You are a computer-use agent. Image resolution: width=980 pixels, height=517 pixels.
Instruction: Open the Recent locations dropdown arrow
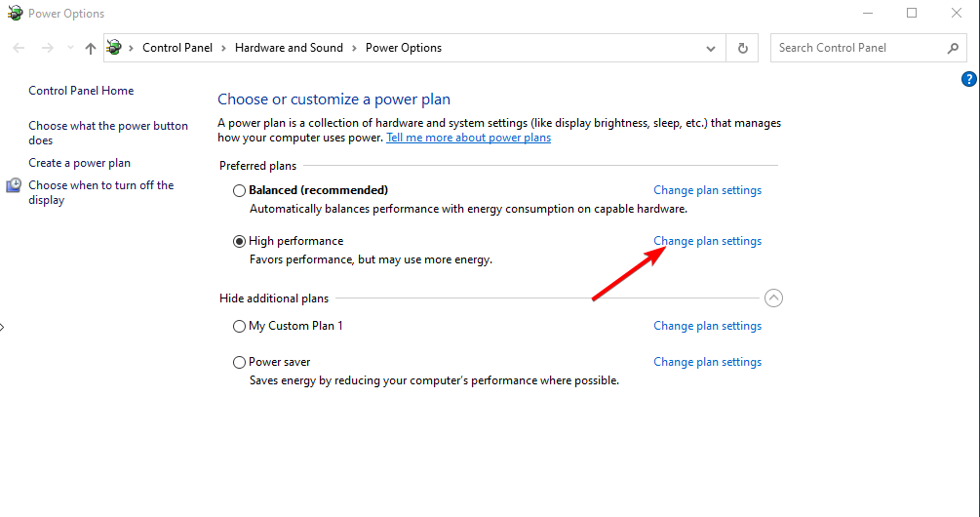pos(70,48)
